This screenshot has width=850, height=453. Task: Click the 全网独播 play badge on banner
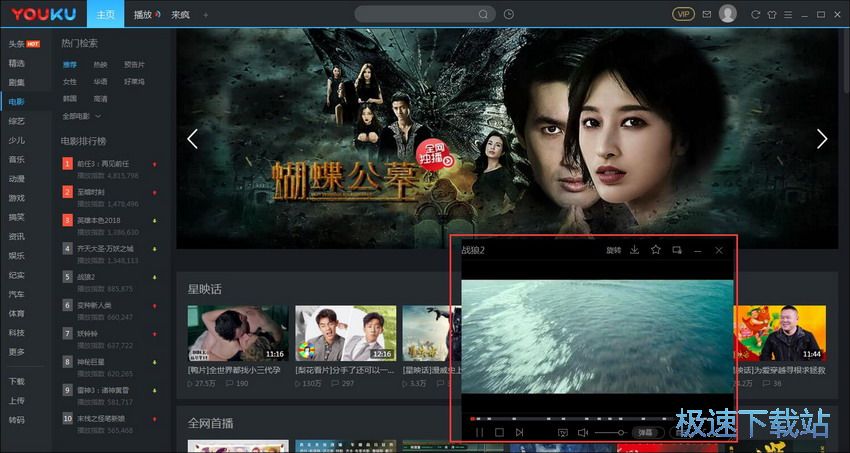pyautogui.click(x=434, y=154)
